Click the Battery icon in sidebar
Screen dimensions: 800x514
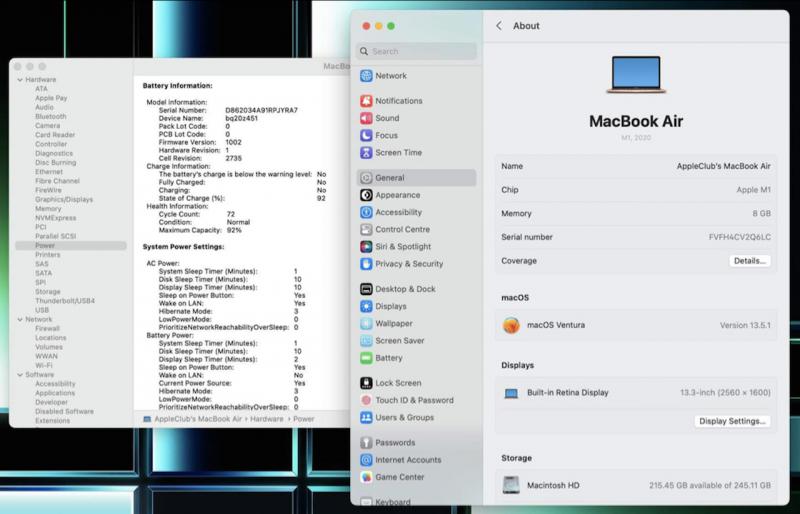pyautogui.click(x=366, y=358)
